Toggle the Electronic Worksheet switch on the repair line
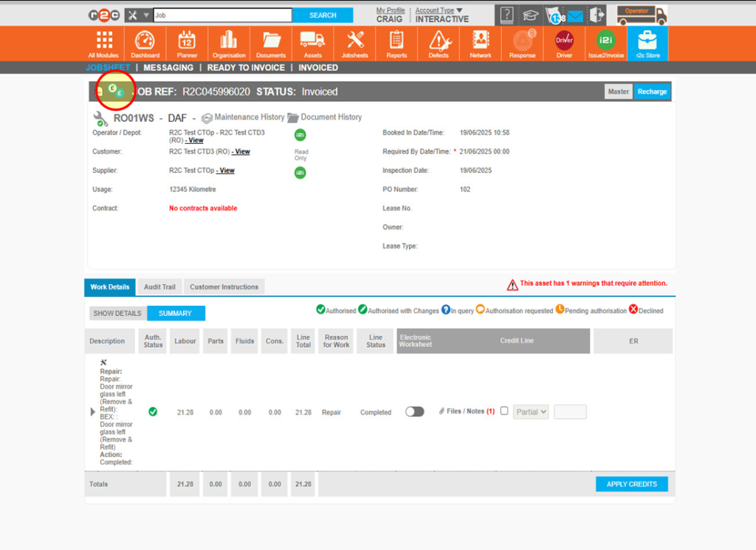The height and width of the screenshot is (550, 756). point(414,411)
